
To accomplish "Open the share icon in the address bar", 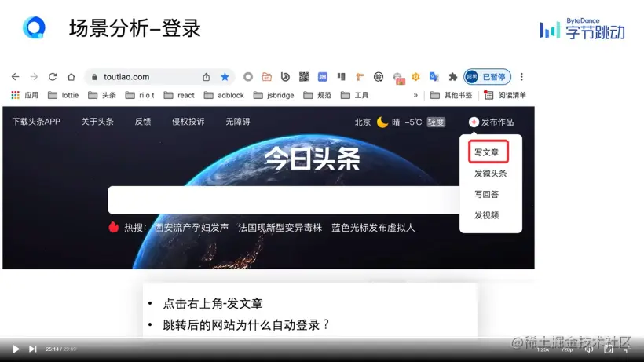I will pos(207,77).
